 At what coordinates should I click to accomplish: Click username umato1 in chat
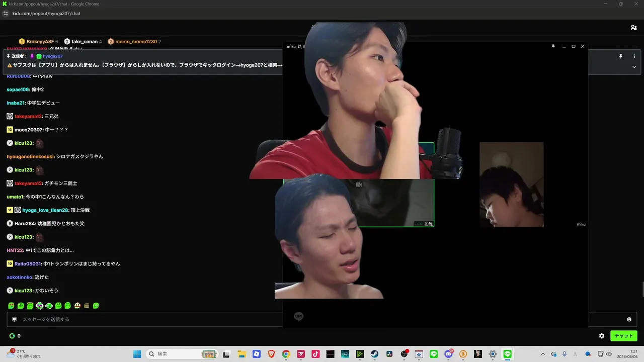tap(16, 197)
